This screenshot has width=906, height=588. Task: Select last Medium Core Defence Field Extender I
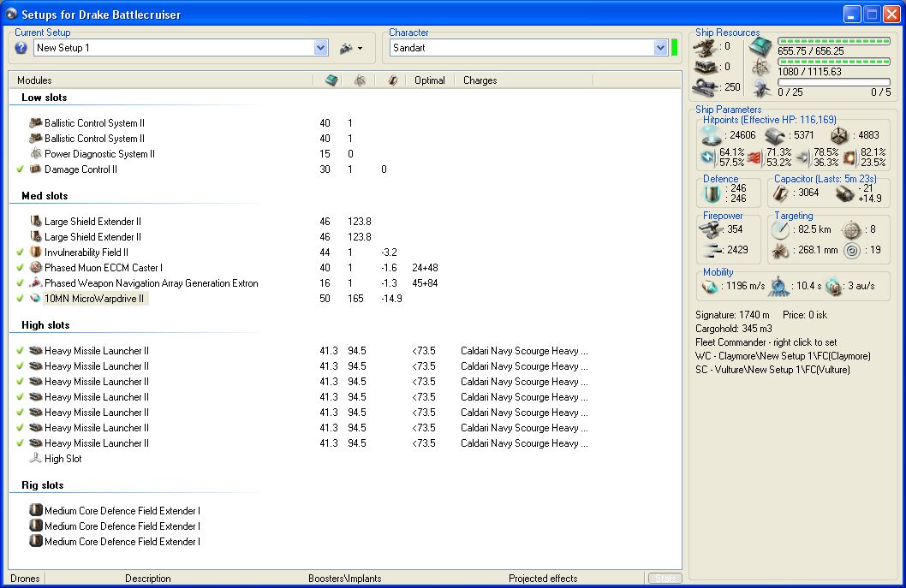tap(122, 542)
